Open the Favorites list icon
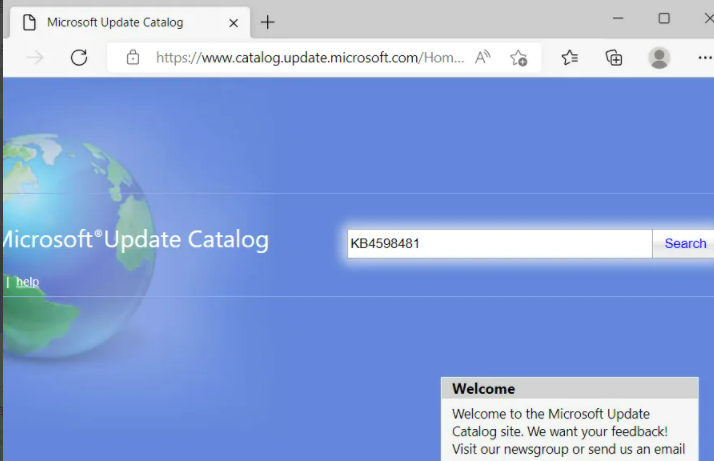This screenshot has height=461, width=714. click(x=570, y=58)
